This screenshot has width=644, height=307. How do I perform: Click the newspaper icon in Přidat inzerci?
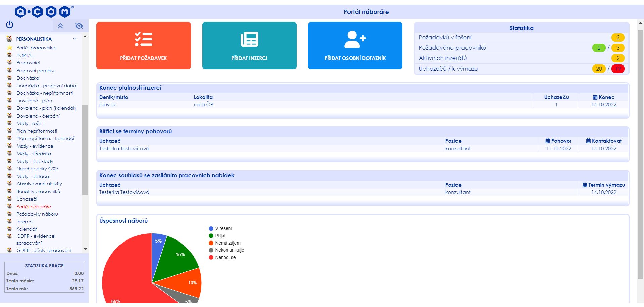249,39
